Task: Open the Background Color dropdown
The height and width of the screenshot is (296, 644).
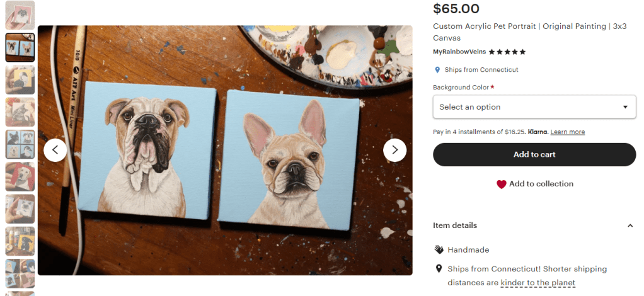Action: pos(534,107)
